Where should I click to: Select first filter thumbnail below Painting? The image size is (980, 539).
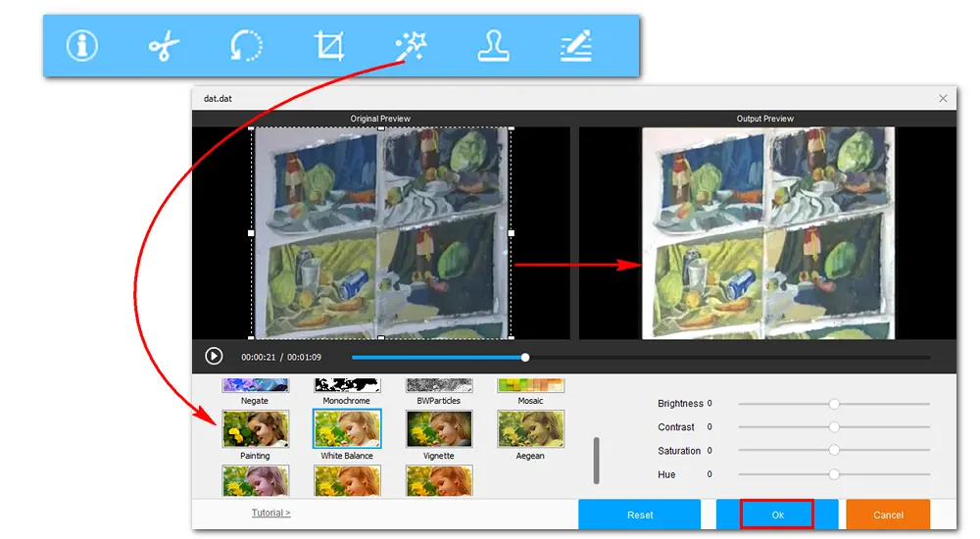(x=255, y=481)
